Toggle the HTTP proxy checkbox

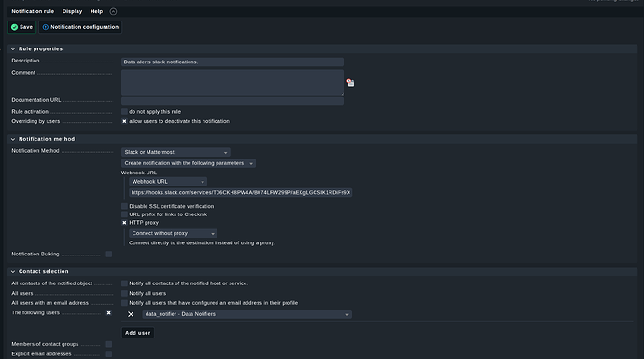(124, 223)
